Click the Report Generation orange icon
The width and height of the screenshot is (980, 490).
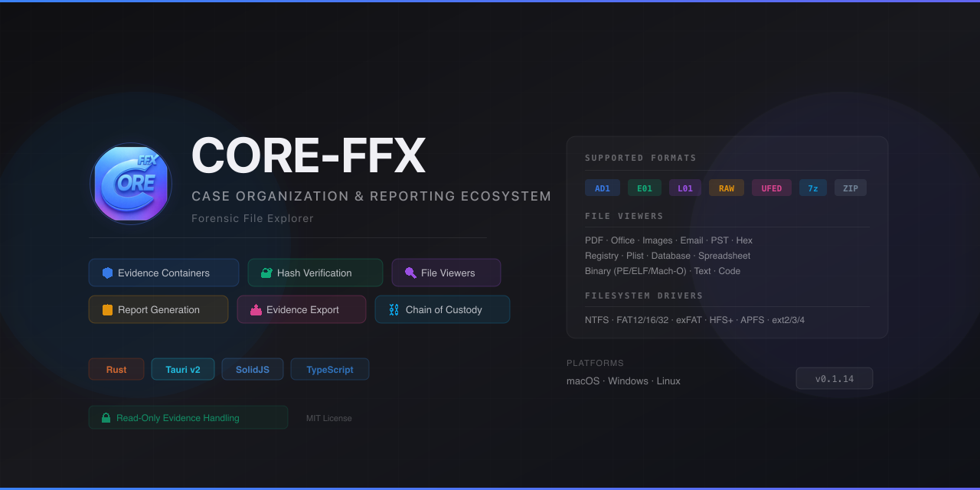pyautogui.click(x=107, y=309)
